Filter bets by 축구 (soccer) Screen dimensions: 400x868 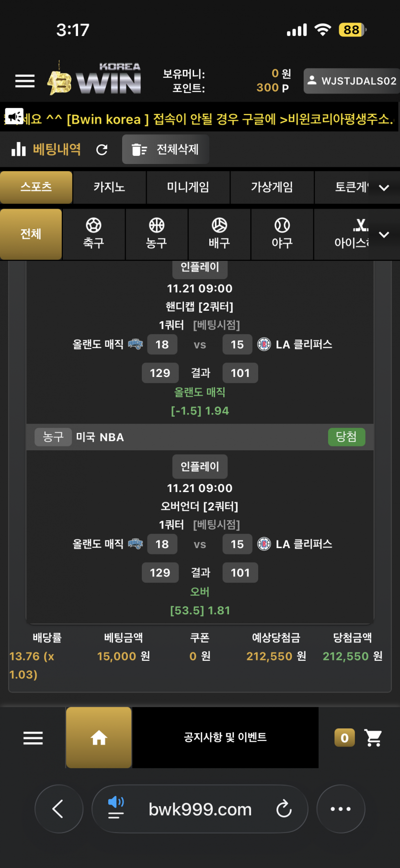pyautogui.click(x=93, y=234)
